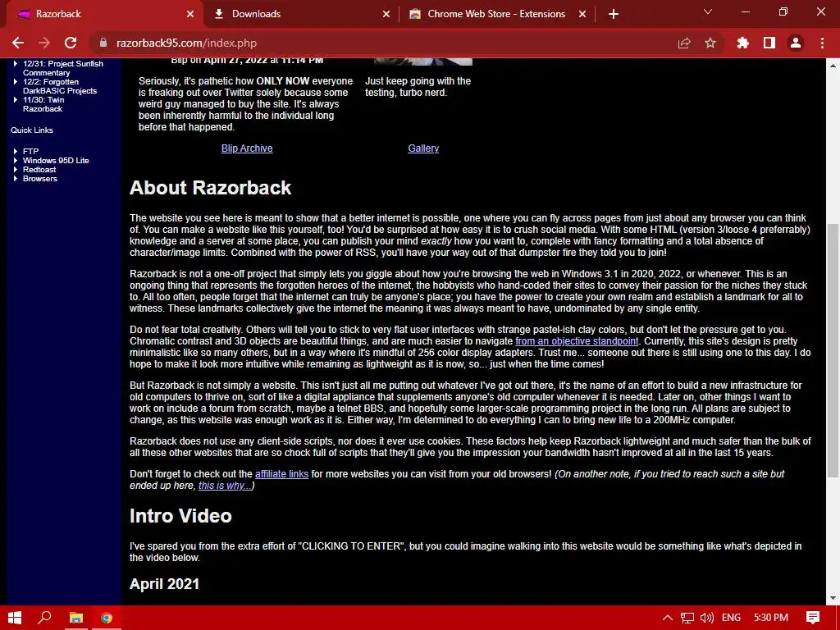
Task: Open the Windows Start menu
Action: [15, 618]
